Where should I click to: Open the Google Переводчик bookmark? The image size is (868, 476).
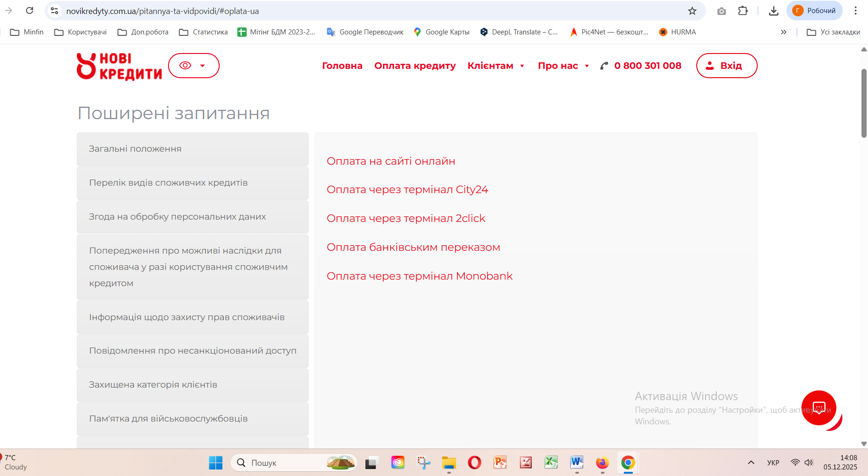[365, 32]
